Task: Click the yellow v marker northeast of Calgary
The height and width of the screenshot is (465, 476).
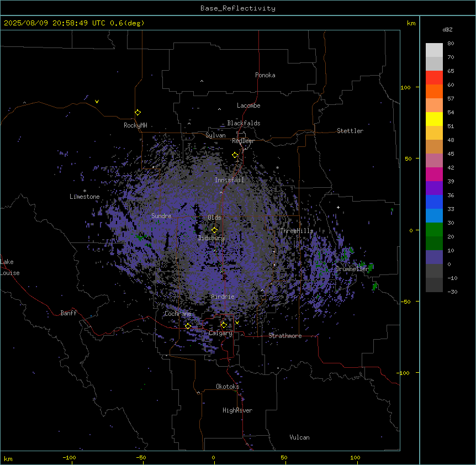Action: (x=237, y=323)
